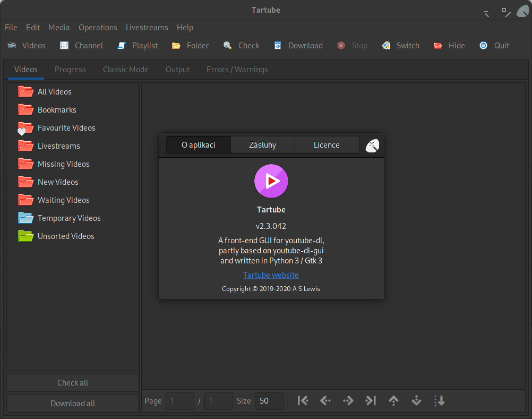
Task: Add a channel via Channel toolbar button
Action: pyautogui.click(x=81, y=46)
